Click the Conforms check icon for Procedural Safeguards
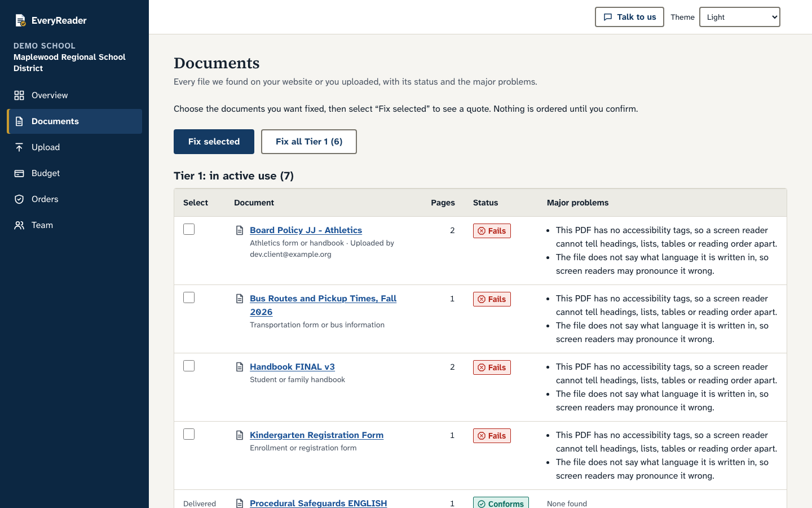Image resolution: width=812 pixels, height=508 pixels. 482,504
